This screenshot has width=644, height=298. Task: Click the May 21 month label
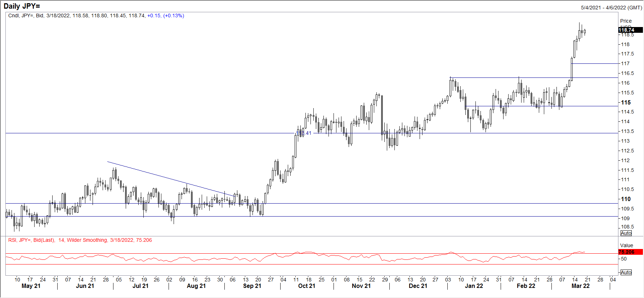31,286
